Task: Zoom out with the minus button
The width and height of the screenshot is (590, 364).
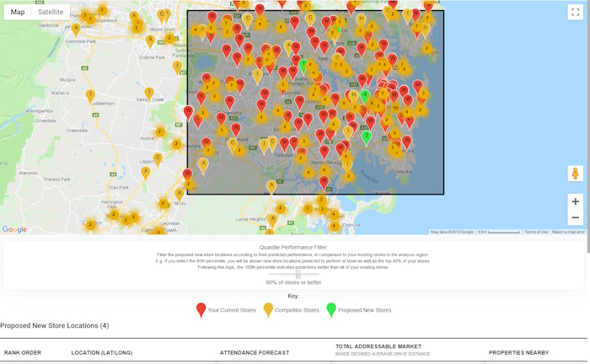Action: pos(575,217)
